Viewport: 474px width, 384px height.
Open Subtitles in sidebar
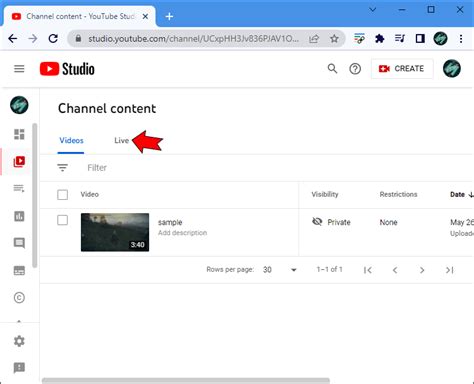point(19,270)
